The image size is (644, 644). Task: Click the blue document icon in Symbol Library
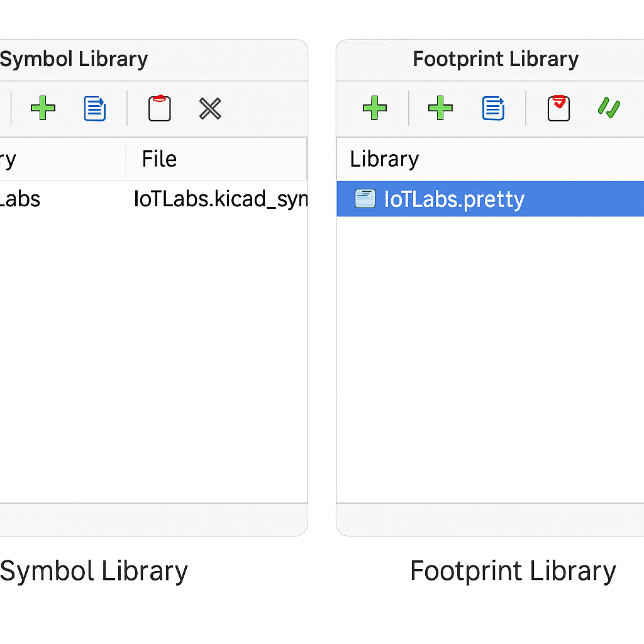[x=95, y=109]
